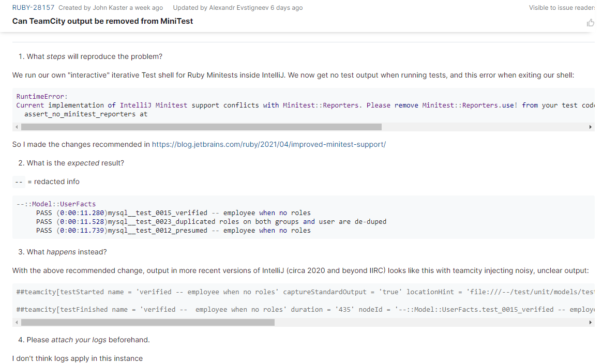The width and height of the screenshot is (603, 364).
Task: Click the PASS line for mysql__test_0023_duplicated
Action: 211,222
